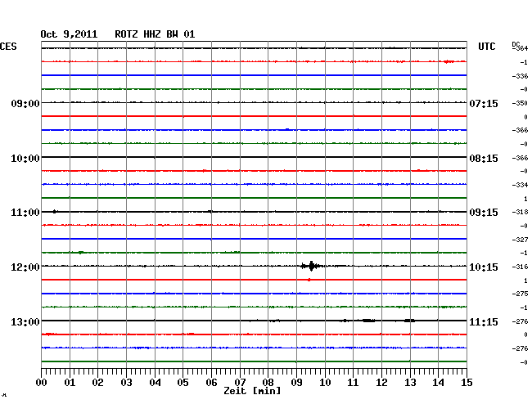
Task: Click the "UTC" column header
Action: [x=486, y=47]
